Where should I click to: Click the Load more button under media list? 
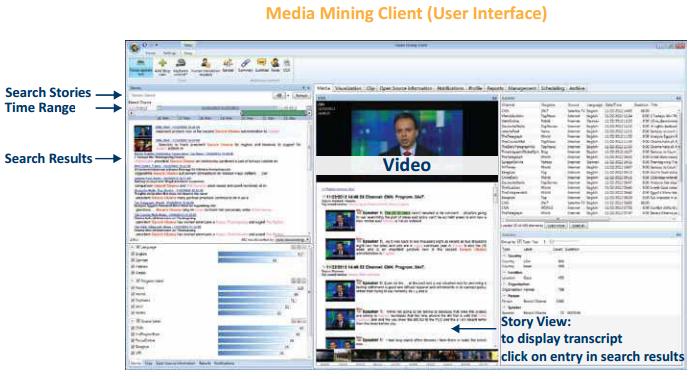click(556, 225)
